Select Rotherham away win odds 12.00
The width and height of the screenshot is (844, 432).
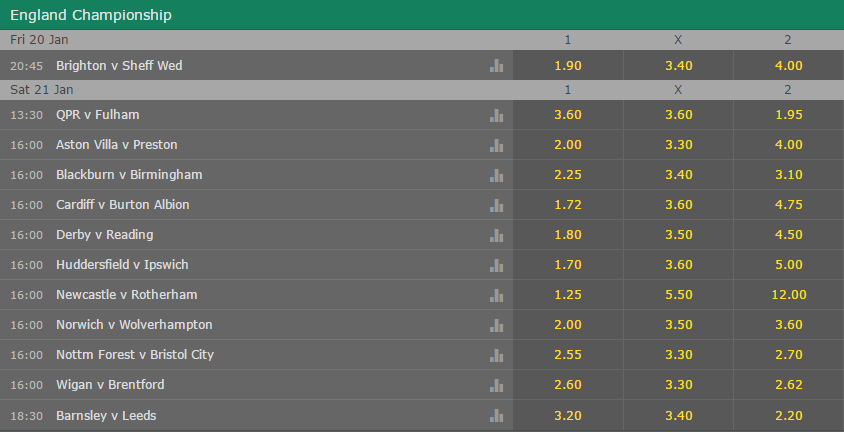click(x=789, y=295)
